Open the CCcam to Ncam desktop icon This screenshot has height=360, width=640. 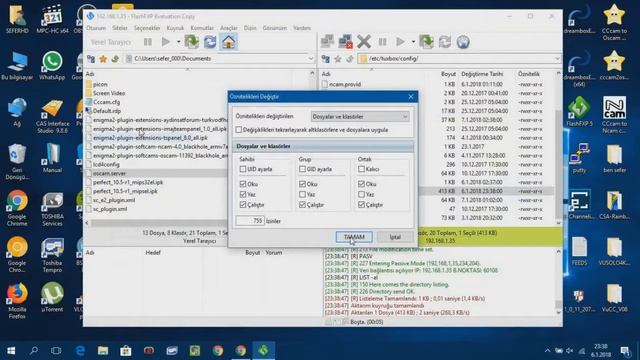click(x=614, y=114)
